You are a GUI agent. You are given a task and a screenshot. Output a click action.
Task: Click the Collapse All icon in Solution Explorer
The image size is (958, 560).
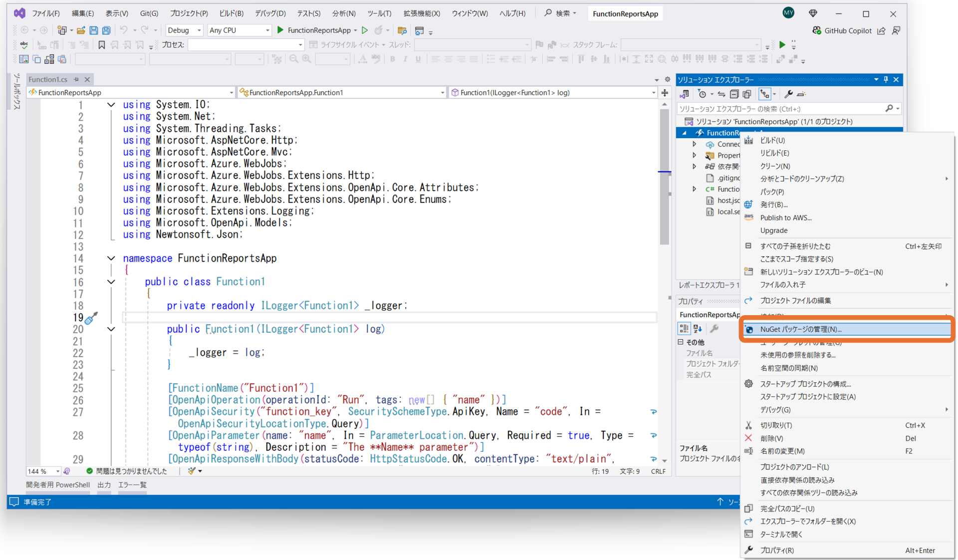tap(734, 94)
